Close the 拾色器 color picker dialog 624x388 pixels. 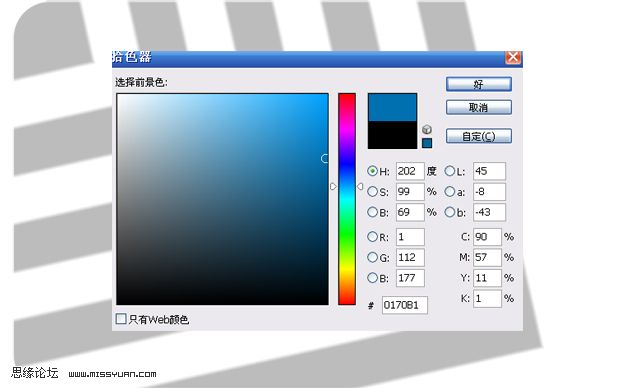tap(513, 57)
